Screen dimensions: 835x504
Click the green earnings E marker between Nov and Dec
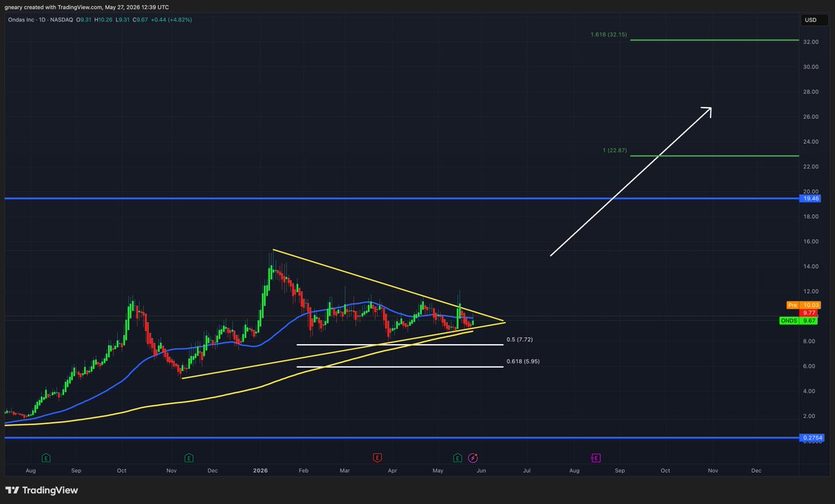pyautogui.click(x=189, y=457)
